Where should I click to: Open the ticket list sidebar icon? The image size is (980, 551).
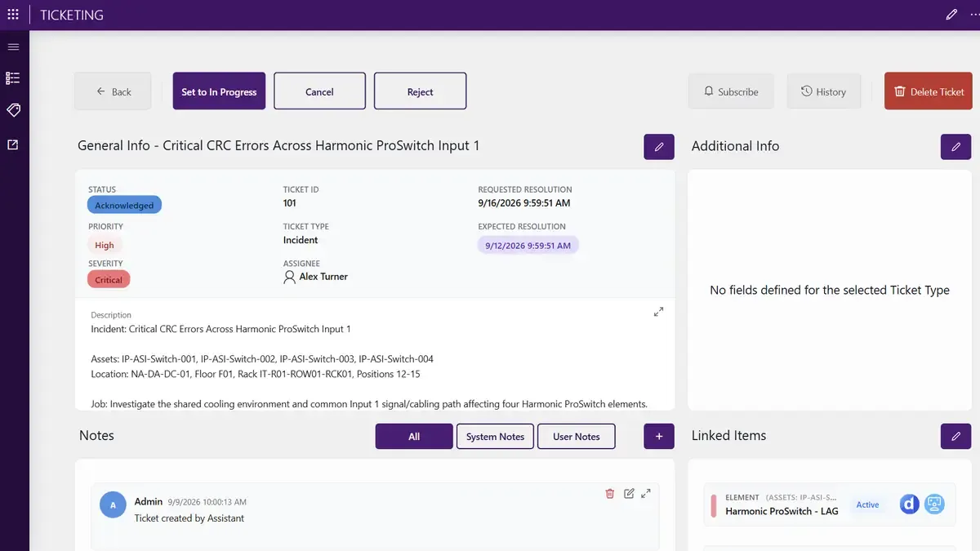click(x=13, y=78)
